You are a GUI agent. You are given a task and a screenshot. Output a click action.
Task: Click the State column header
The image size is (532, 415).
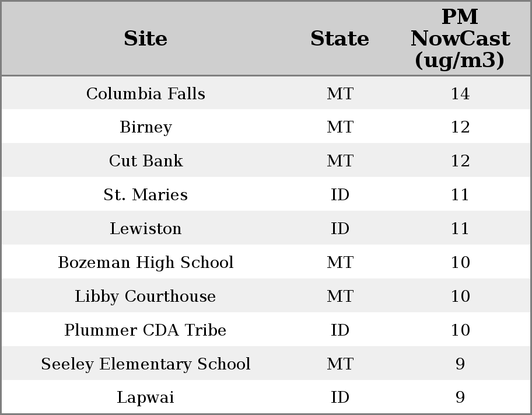point(339,39)
